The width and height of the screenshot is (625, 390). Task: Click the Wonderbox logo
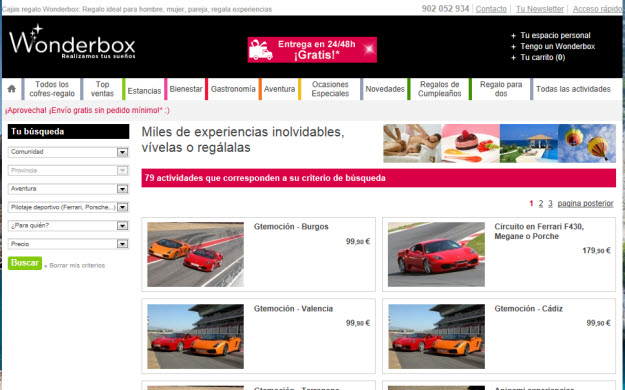[x=72, y=42]
